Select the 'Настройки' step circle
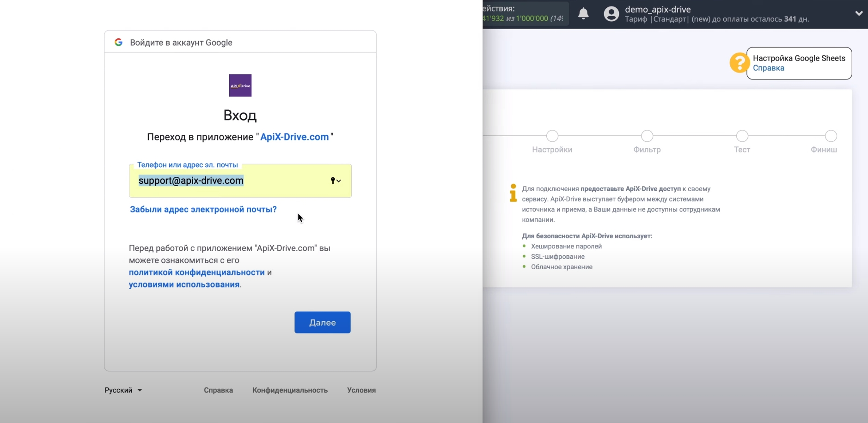Image resolution: width=868 pixels, height=423 pixels. pos(552,136)
